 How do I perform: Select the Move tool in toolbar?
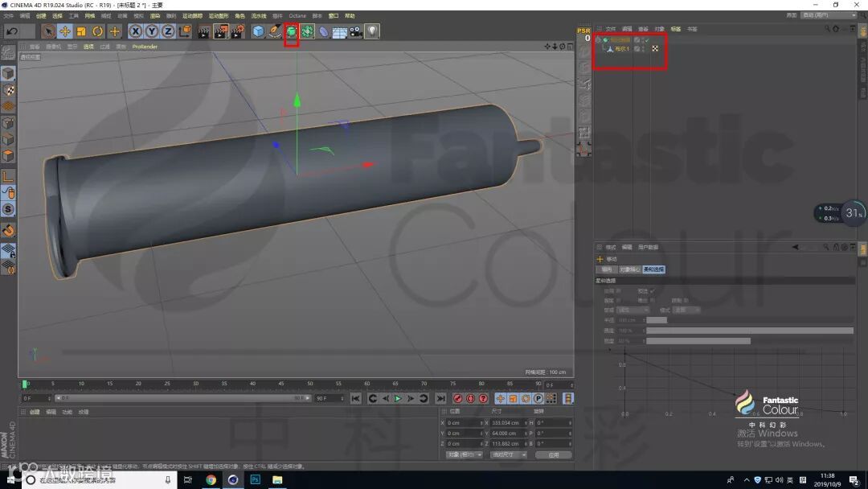click(x=65, y=31)
